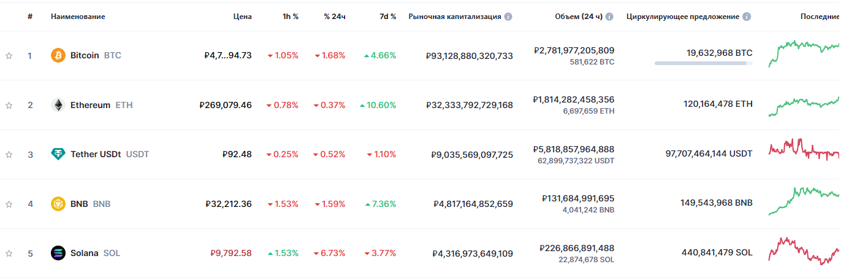Open Tether red sparkline chart
The height and width of the screenshot is (280, 868).
point(804,149)
